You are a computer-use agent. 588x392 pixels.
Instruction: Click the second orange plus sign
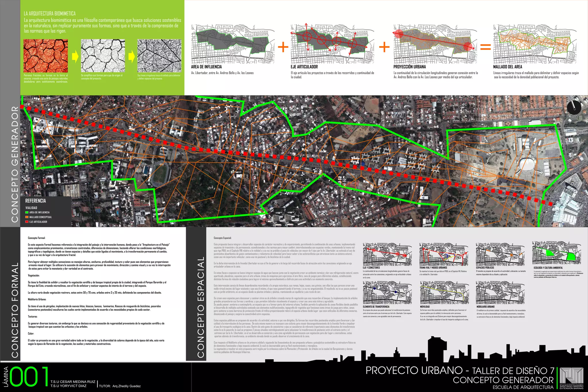coord(384,47)
